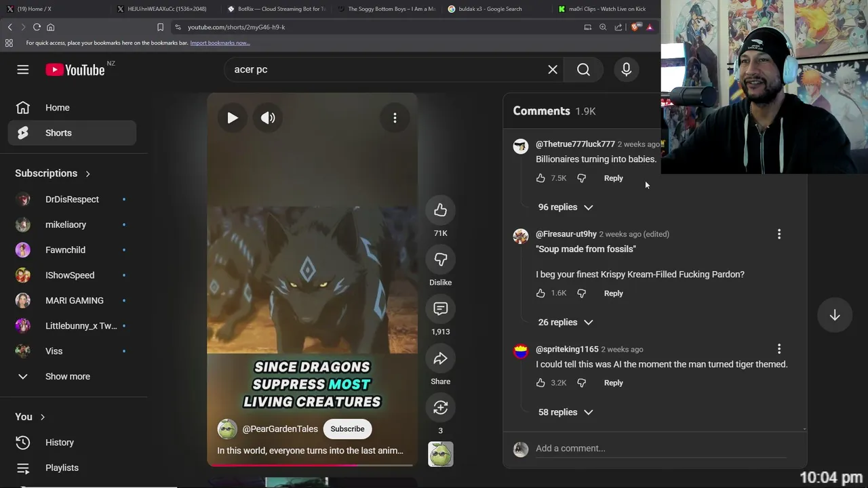The width and height of the screenshot is (868, 488).
Task: Subscribe to PearGardenTales
Action: 347,429
